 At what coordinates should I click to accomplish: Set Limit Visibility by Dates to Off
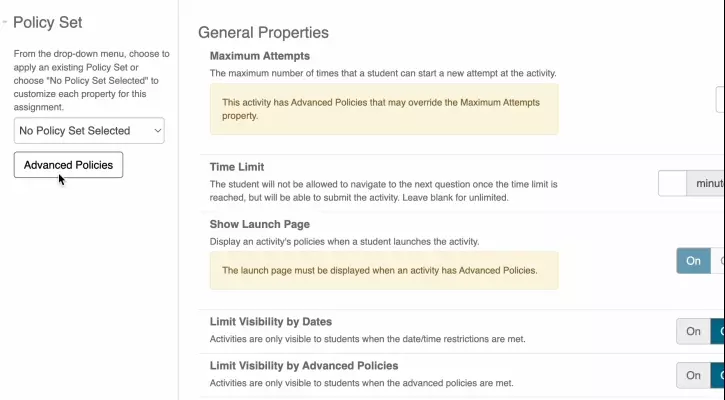[x=718, y=331]
